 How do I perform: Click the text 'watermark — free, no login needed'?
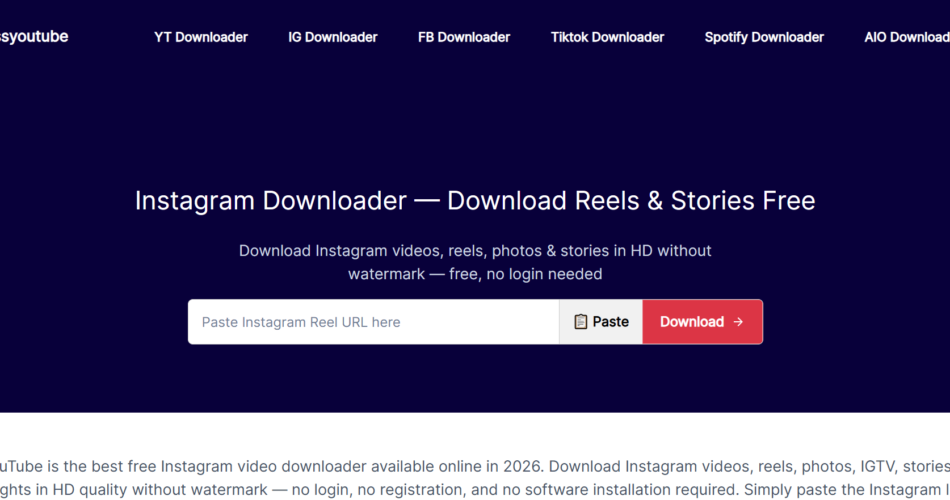pos(475,274)
